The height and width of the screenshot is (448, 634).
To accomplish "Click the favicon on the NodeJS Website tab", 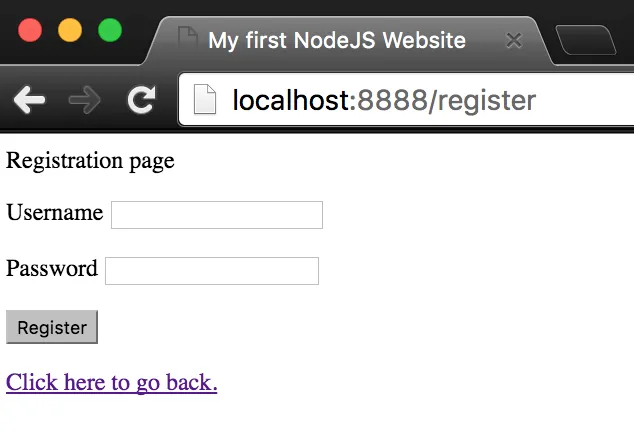I will 188,39.
